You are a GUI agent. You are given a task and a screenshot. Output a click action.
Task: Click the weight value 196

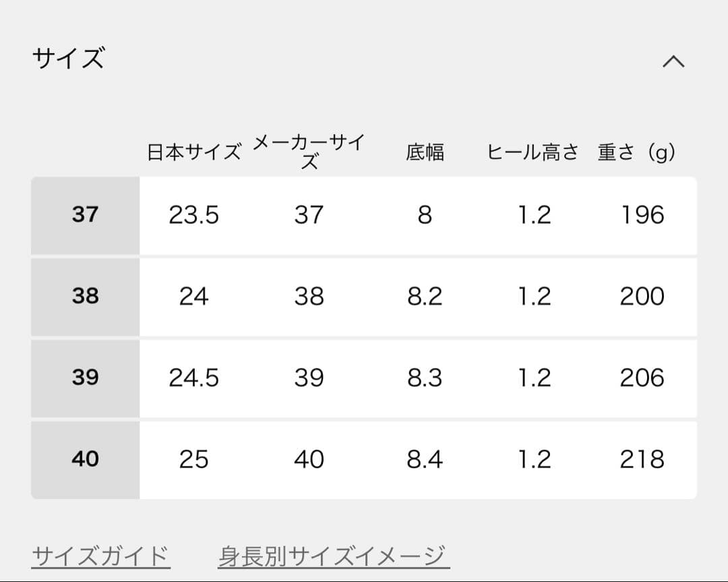(x=642, y=214)
